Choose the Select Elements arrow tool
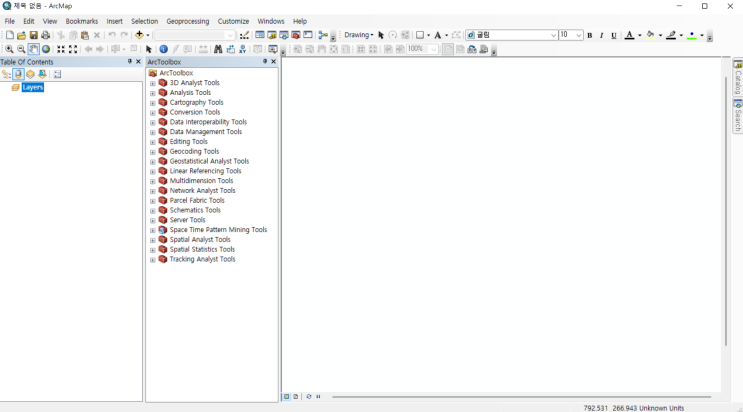The width and height of the screenshot is (743, 412). (x=148, y=49)
